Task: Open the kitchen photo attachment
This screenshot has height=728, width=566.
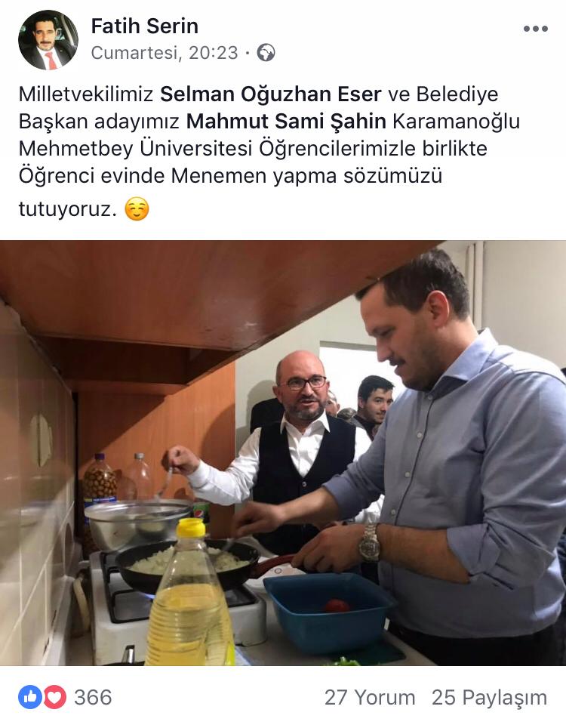Action: tap(283, 452)
